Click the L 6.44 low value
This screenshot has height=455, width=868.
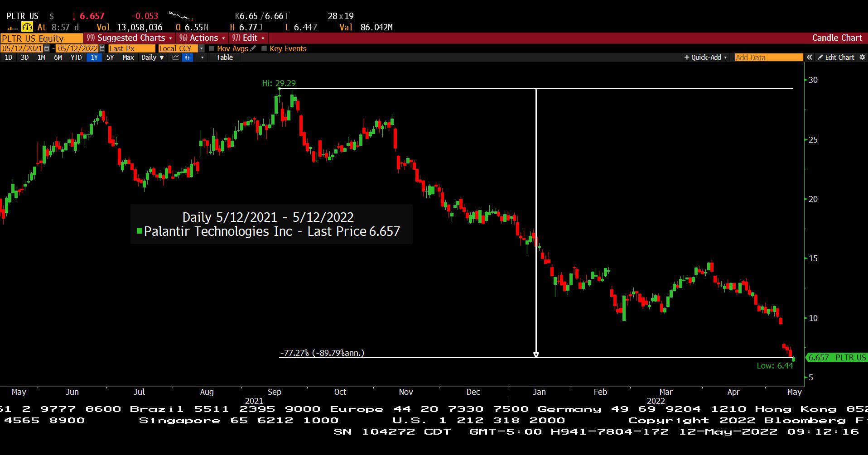tap(301, 28)
